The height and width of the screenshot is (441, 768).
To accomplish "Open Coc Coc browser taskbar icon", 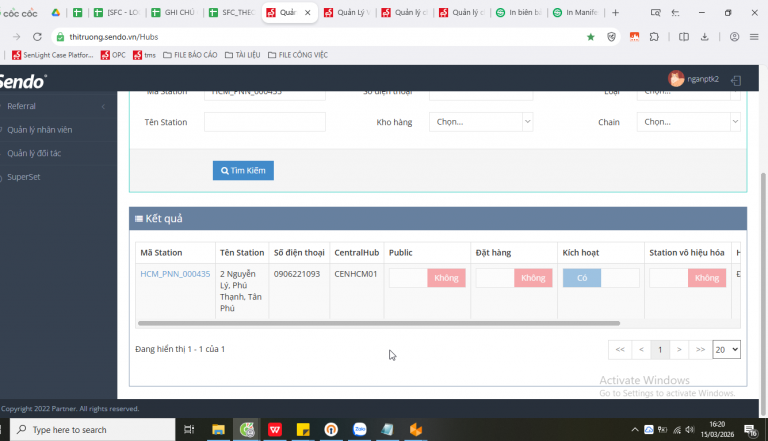I will pos(247,430).
